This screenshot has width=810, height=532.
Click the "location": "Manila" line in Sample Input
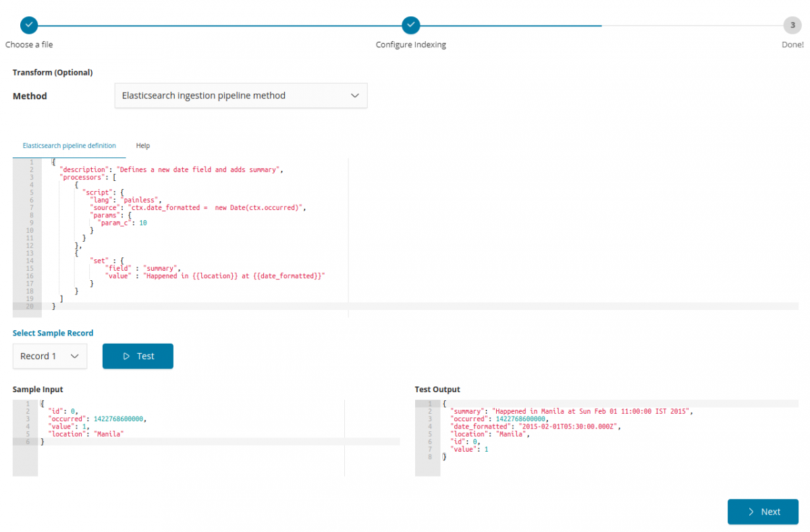click(x=86, y=434)
